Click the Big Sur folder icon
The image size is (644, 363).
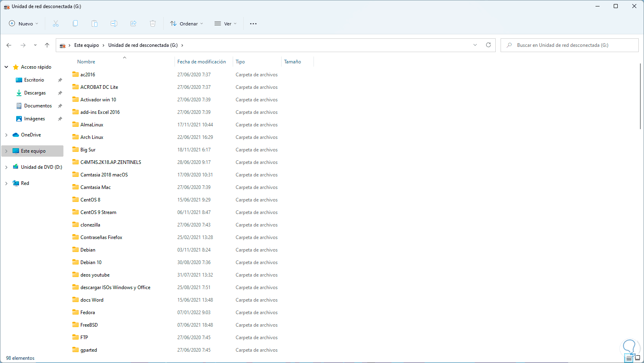76,149
